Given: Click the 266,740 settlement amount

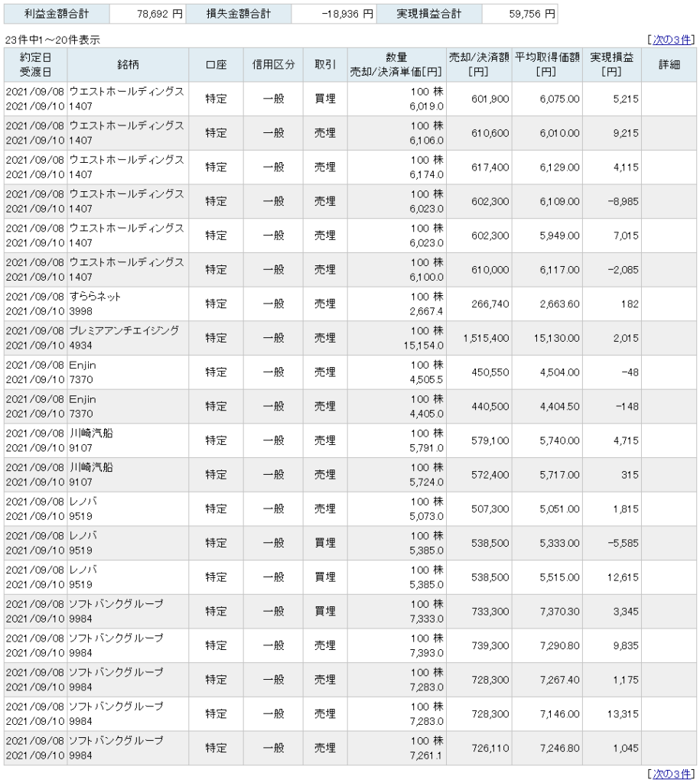Looking at the screenshot, I should click(x=490, y=304).
